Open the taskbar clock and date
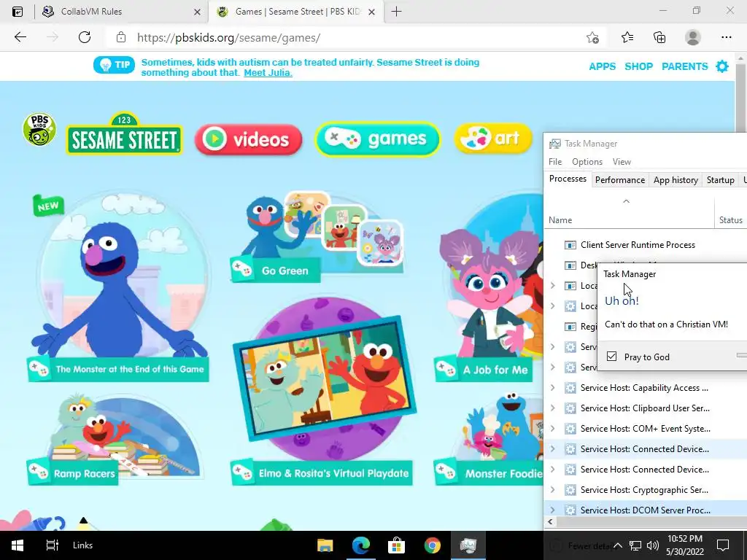Screen dimensions: 747x560 (x=684, y=545)
